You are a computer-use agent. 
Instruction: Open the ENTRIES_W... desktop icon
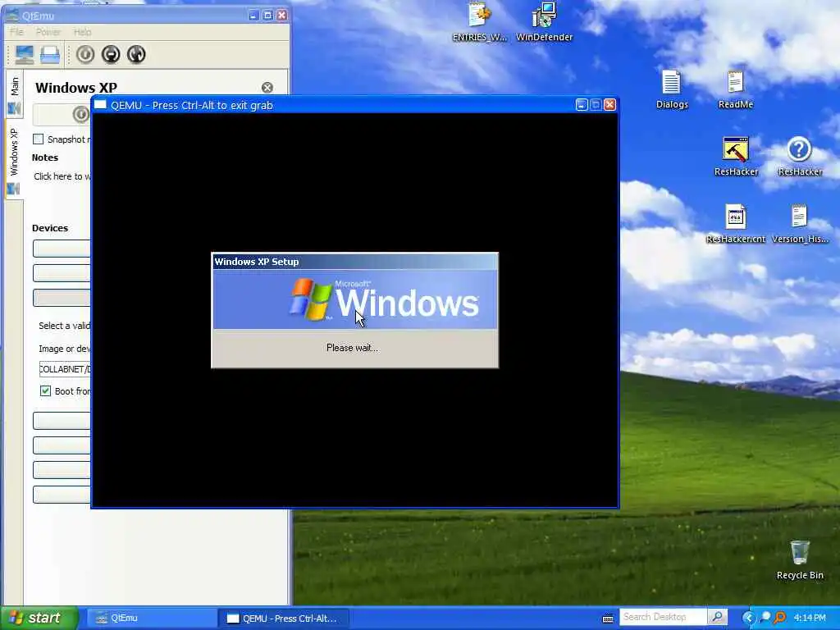click(479, 22)
